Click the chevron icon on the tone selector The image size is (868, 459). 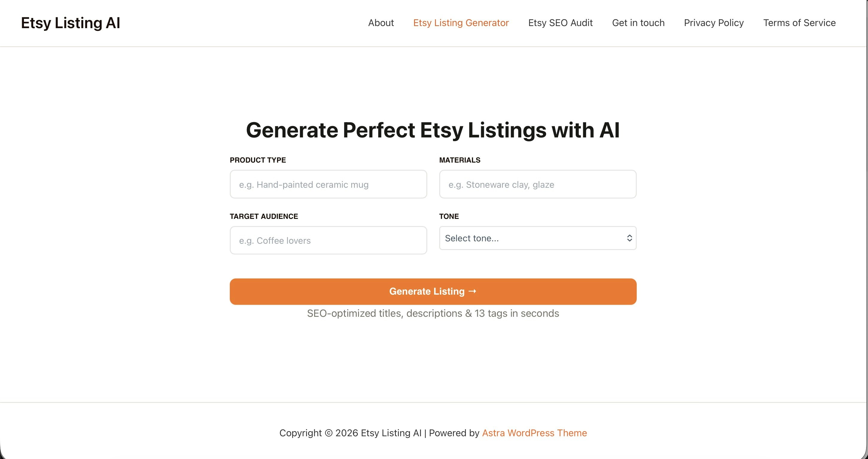pos(630,238)
